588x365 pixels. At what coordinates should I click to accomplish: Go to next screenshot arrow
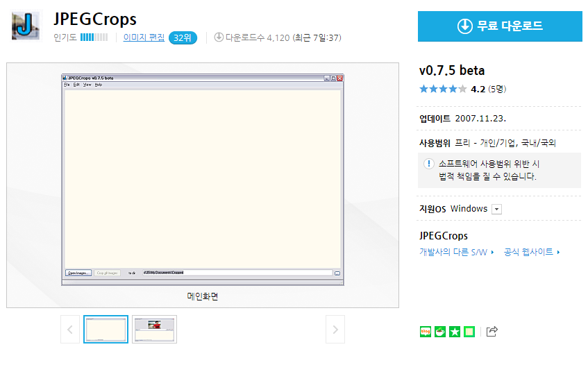click(335, 330)
